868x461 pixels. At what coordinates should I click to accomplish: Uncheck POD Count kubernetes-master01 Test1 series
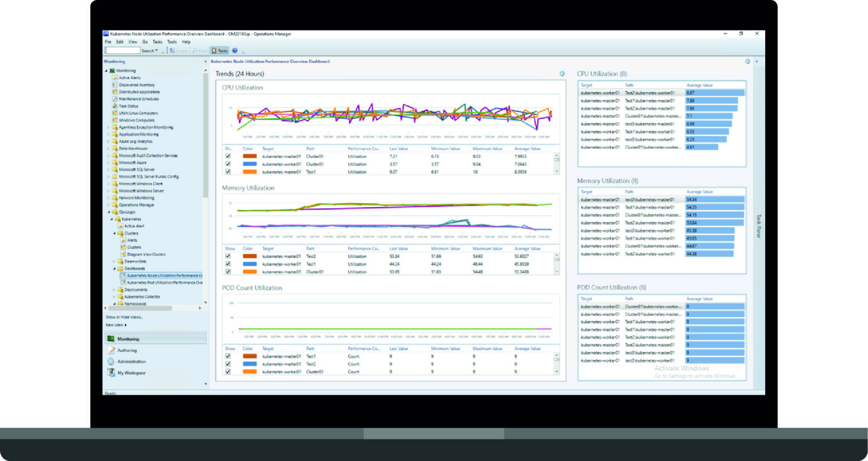(x=228, y=356)
